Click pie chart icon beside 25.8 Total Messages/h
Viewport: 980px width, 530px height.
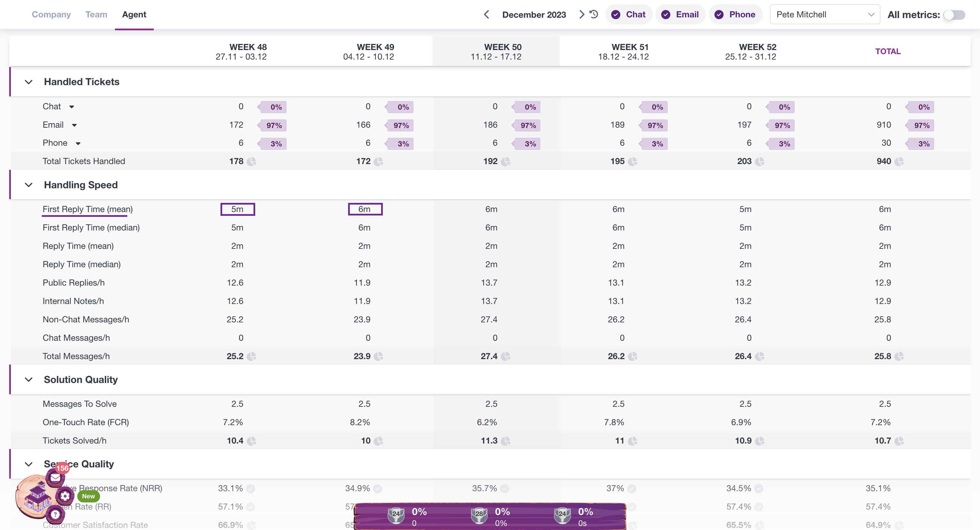[899, 356]
